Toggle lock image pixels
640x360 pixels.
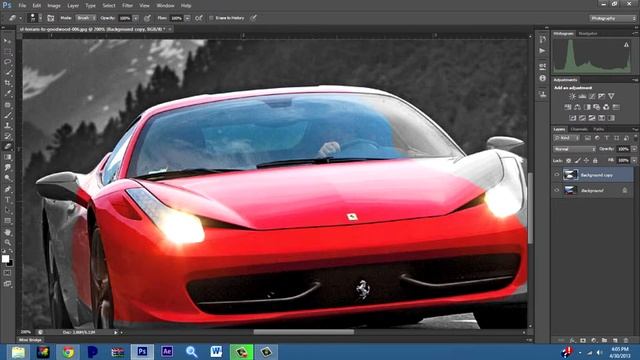577,161
